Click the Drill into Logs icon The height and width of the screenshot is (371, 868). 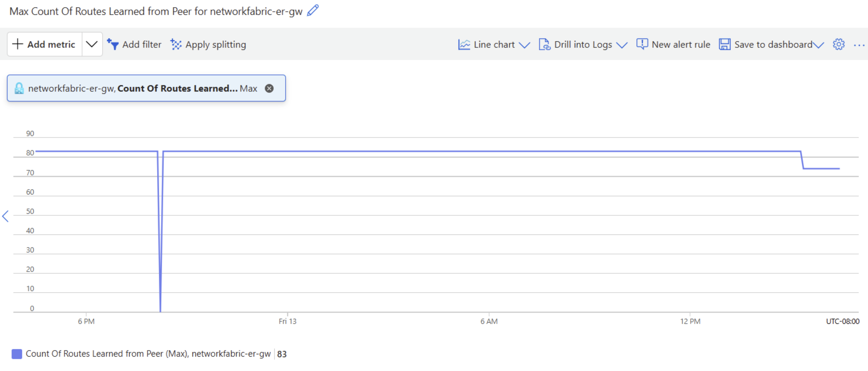pos(545,45)
